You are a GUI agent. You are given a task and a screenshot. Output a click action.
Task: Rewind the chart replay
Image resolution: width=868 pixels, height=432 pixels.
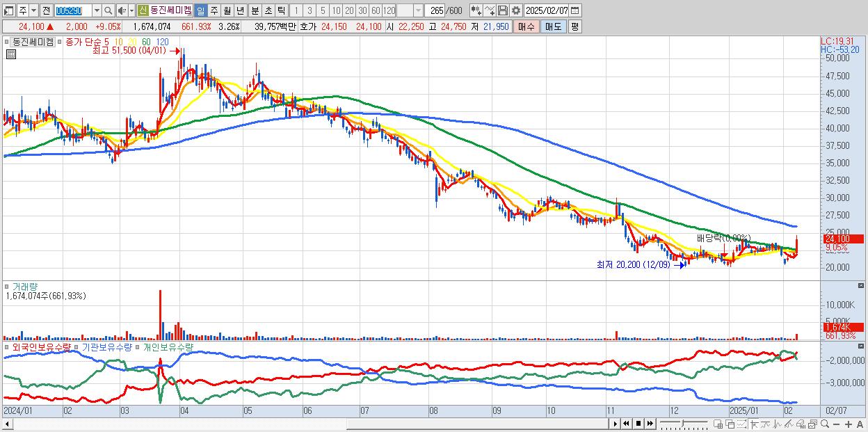[x=626, y=424]
